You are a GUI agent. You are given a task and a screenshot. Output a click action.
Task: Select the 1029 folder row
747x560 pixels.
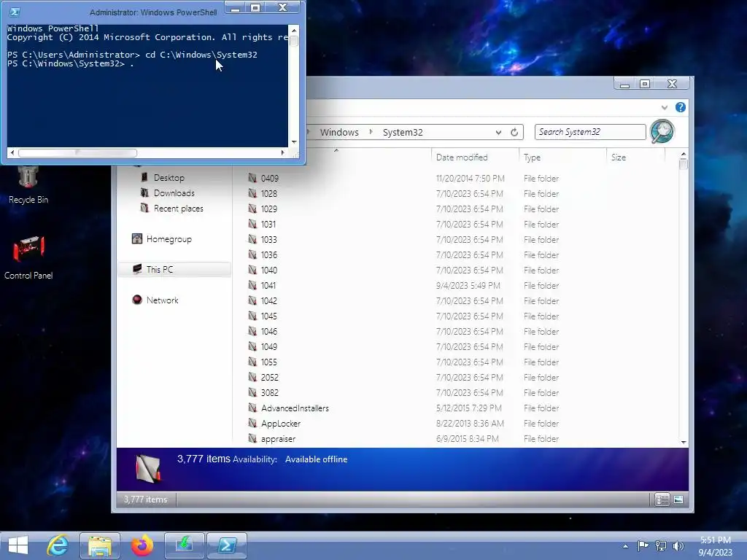[403, 209]
